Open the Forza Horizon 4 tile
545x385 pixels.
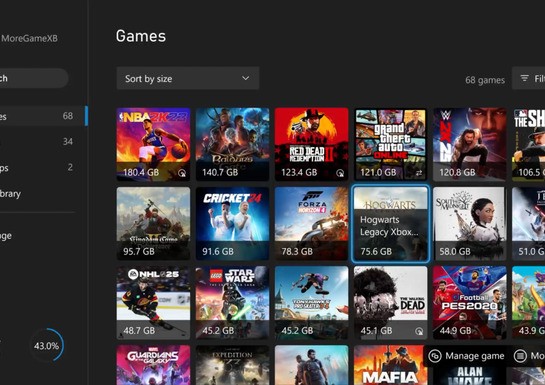click(x=311, y=223)
